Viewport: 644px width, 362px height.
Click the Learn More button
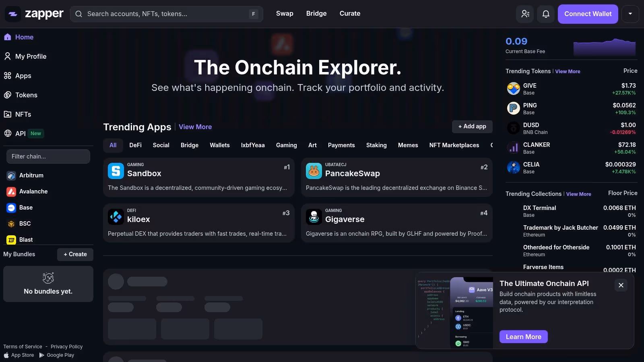[523, 337]
